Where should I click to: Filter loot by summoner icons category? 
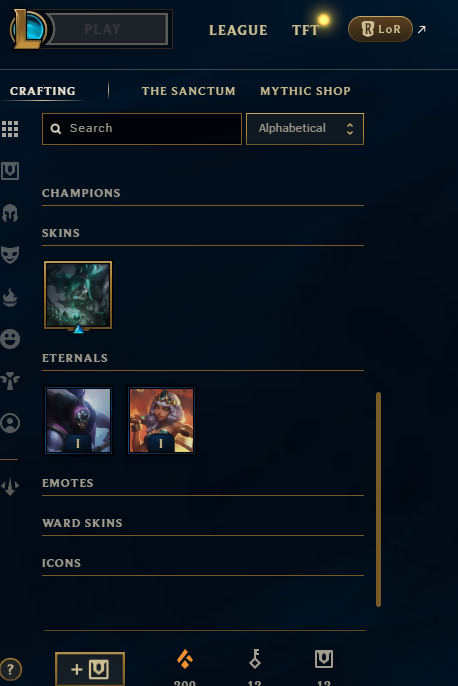pos(10,423)
